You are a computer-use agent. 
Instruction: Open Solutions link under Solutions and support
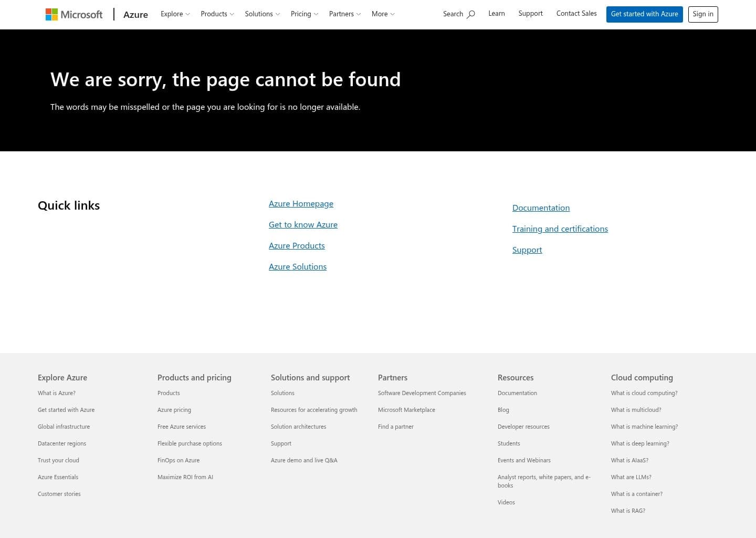pos(282,393)
